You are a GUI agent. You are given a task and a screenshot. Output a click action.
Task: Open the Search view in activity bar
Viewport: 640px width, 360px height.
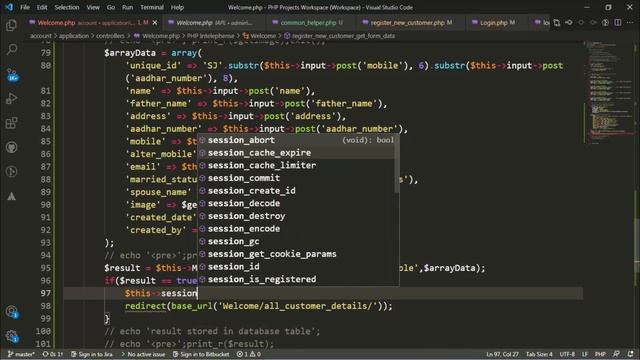pos(11,49)
